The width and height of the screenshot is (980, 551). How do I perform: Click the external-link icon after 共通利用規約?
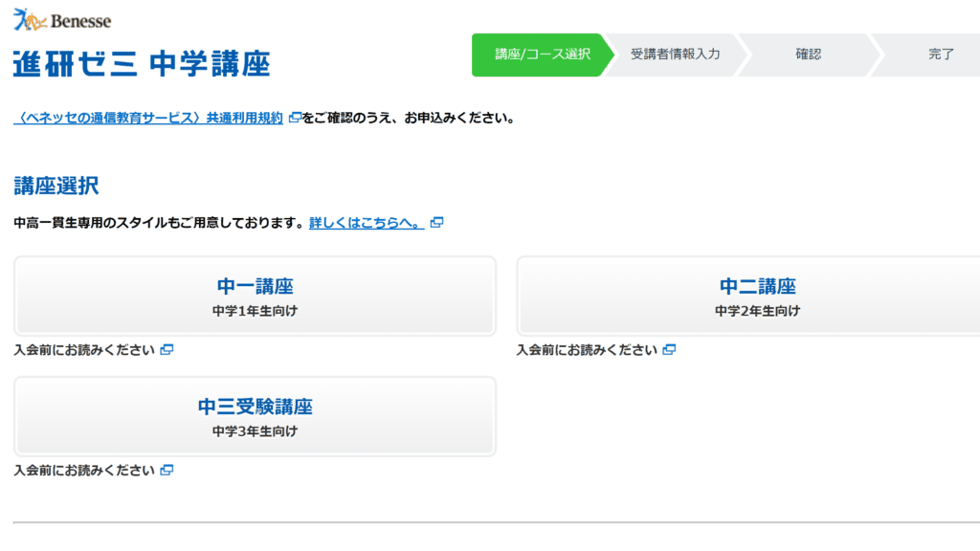(x=295, y=118)
